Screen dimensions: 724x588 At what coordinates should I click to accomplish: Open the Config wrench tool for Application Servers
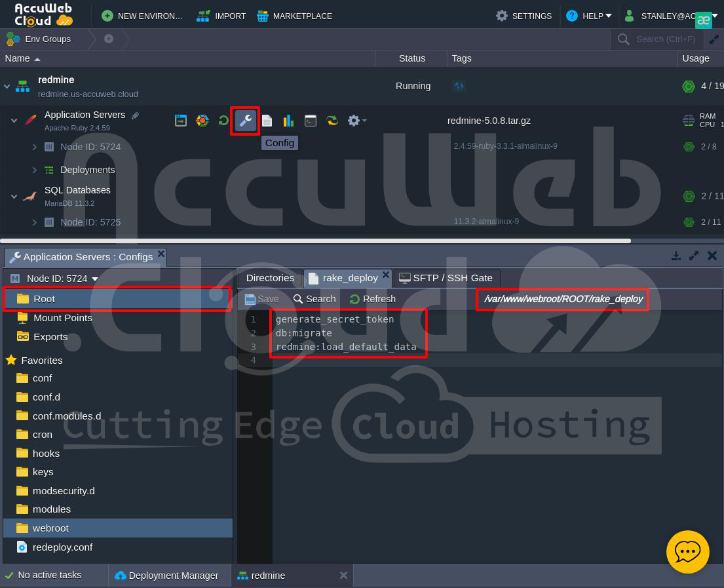click(245, 121)
